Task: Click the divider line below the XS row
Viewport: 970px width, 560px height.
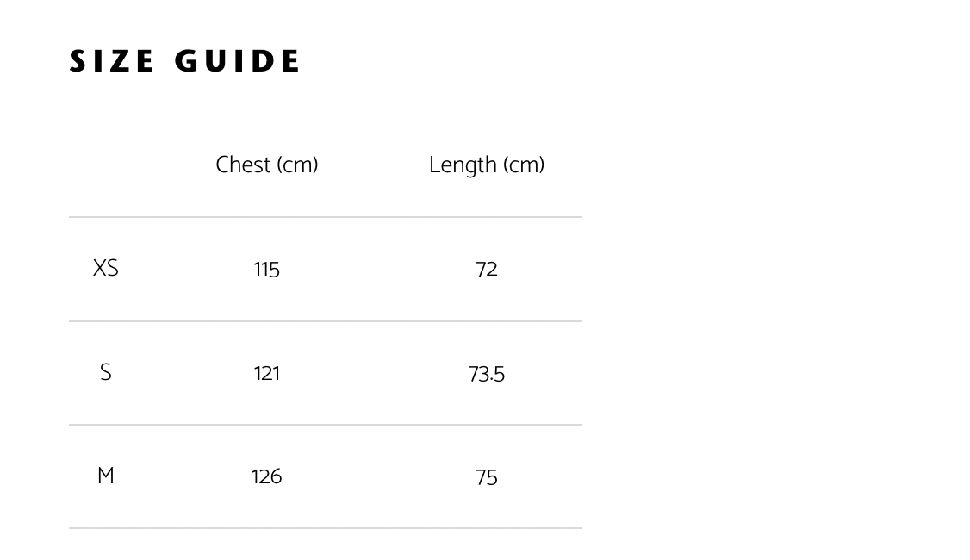Action: [326, 321]
